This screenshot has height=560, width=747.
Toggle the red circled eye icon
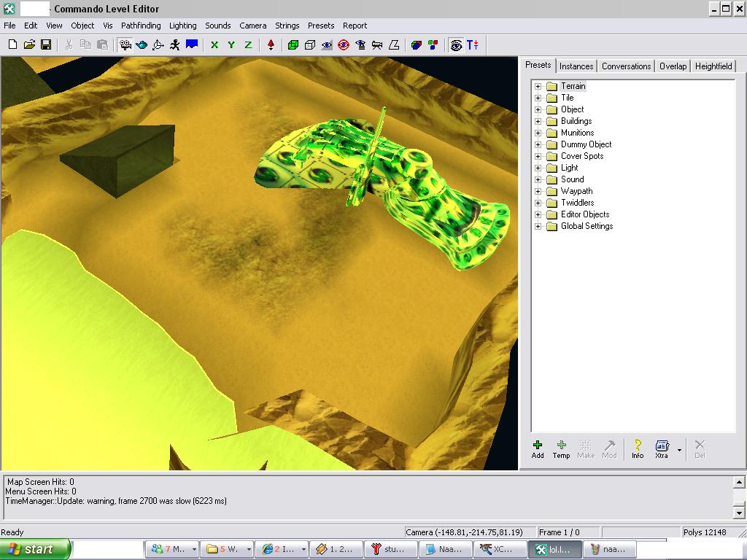pos(344,44)
